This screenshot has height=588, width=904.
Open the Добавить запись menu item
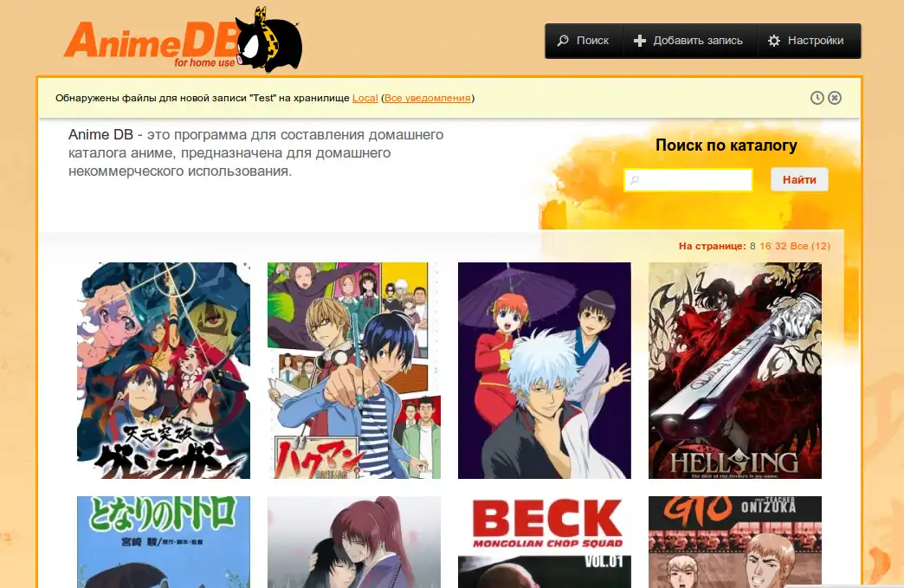pyautogui.click(x=689, y=41)
